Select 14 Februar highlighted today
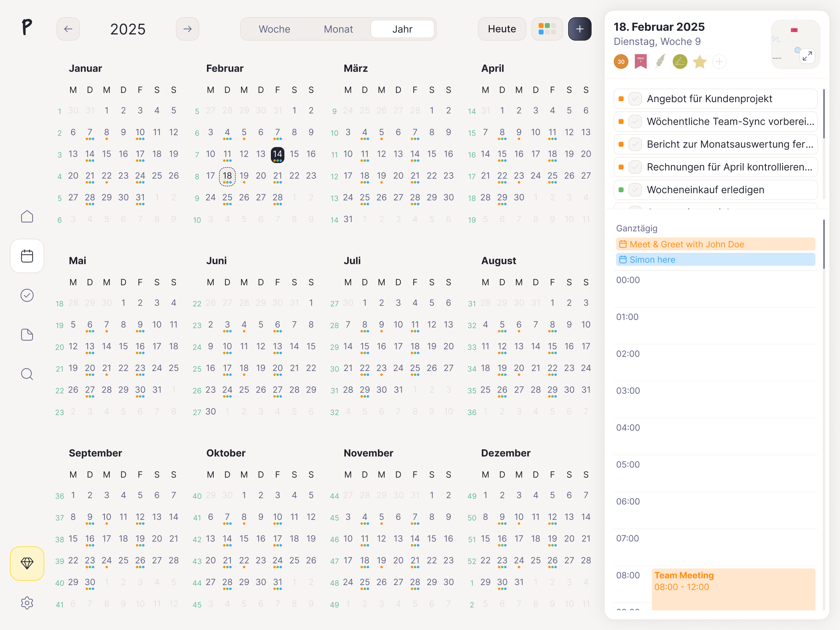Image resolution: width=840 pixels, height=630 pixels. (278, 155)
